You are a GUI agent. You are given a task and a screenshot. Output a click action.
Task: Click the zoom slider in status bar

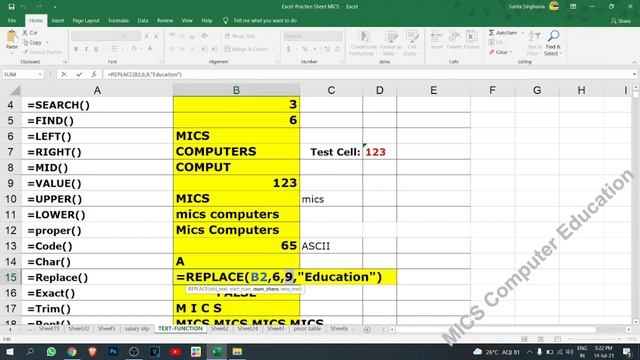pos(595,339)
